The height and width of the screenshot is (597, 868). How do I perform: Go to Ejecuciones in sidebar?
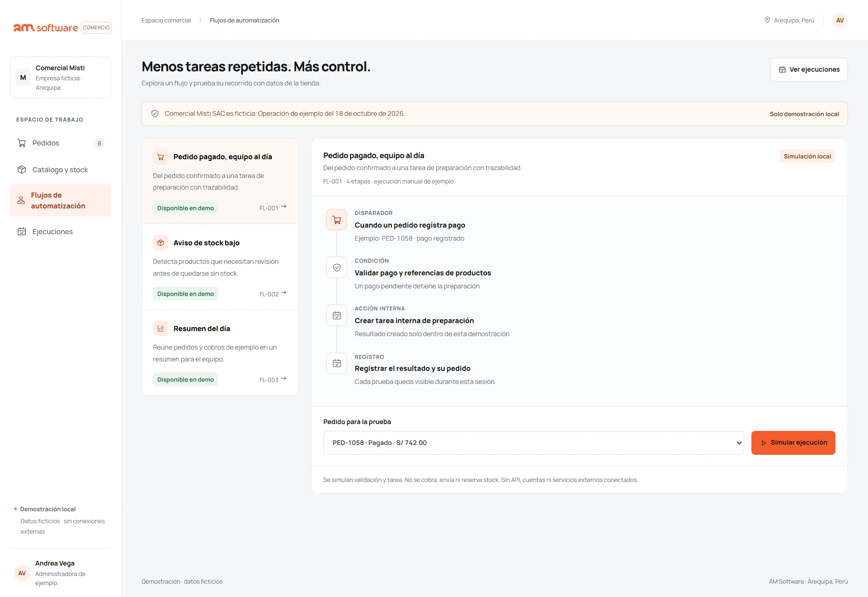coord(60,231)
